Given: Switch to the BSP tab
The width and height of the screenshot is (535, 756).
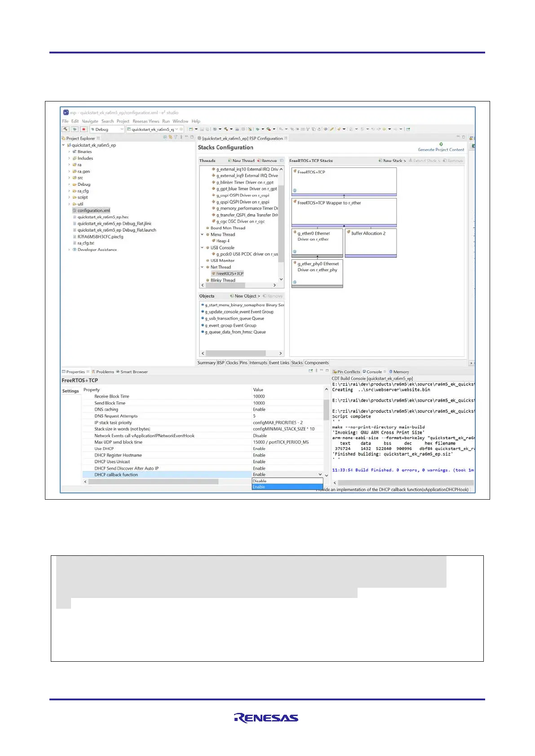Looking at the screenshot, I should click(221, 363).
